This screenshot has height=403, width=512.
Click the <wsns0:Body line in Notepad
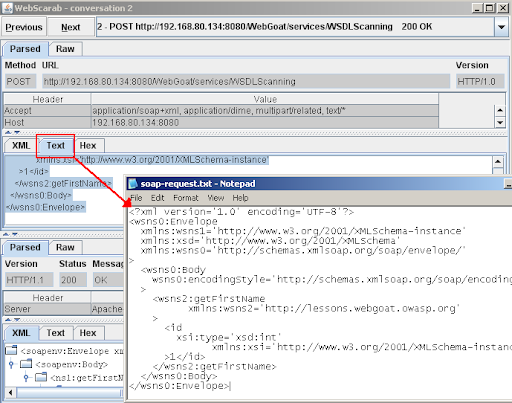click(173, 270)
